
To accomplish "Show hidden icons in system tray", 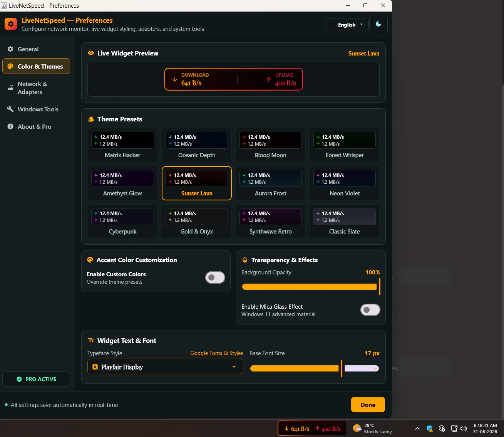I will tap(417, 429).
